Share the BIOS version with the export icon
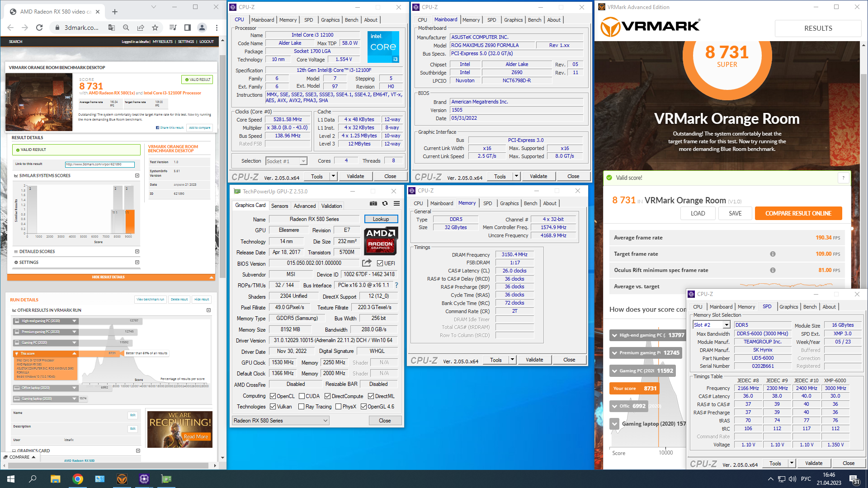The height and width of the screenshot is (488, 868). 367,263
